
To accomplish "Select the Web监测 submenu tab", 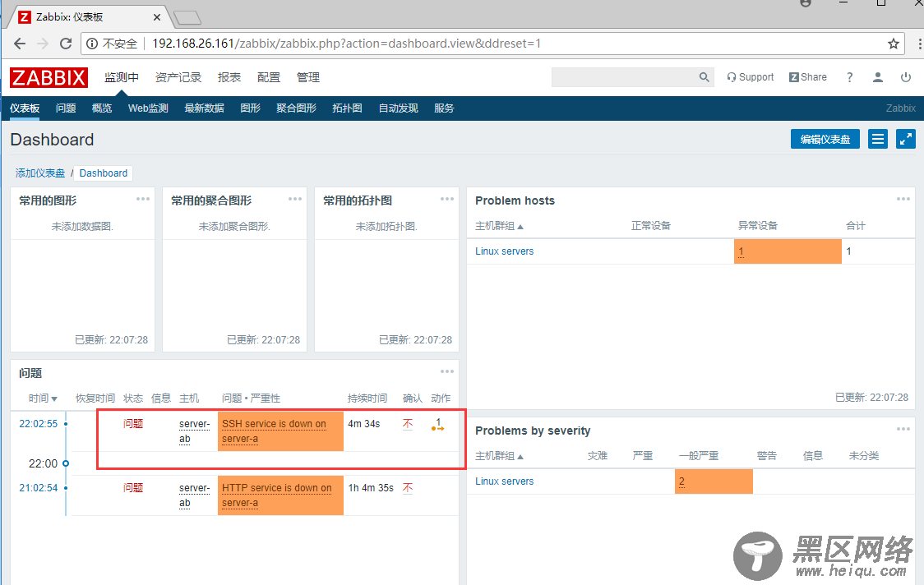I will pos(148,108).
